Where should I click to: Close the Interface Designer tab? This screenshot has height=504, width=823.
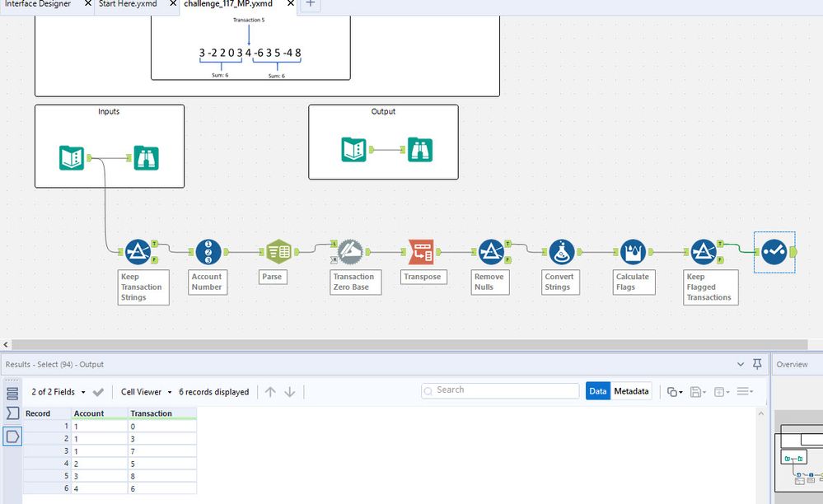pos(87,3)
